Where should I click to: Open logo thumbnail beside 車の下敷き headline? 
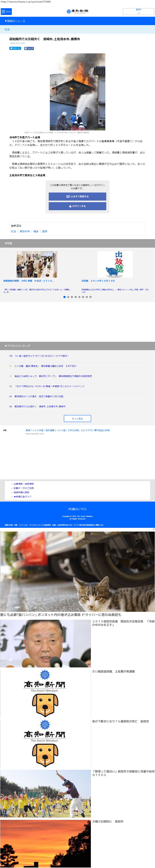45,744
